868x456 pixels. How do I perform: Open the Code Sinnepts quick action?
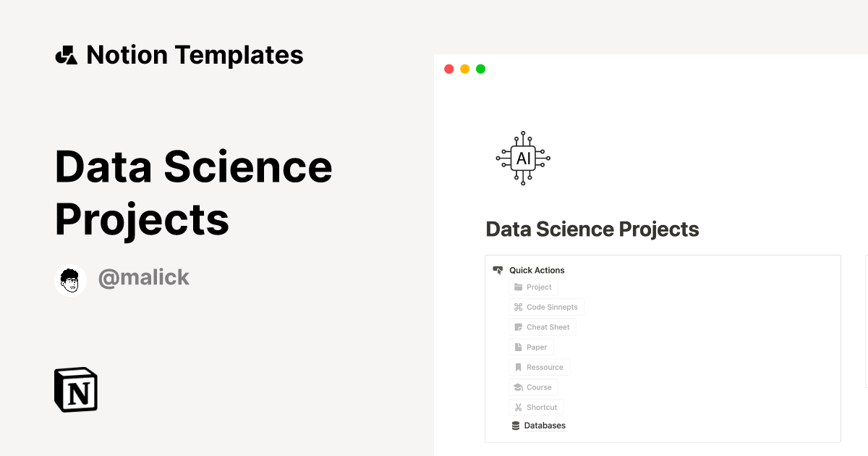(546, 307)
